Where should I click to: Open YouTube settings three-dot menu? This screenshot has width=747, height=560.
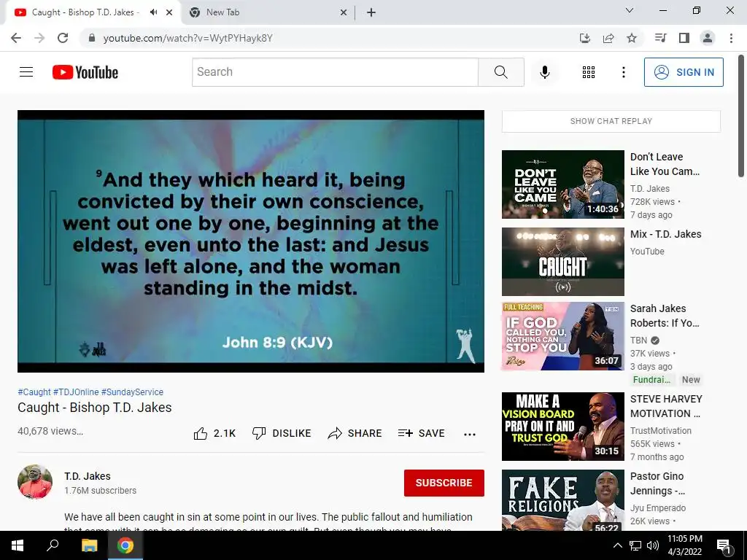[623, 72]
